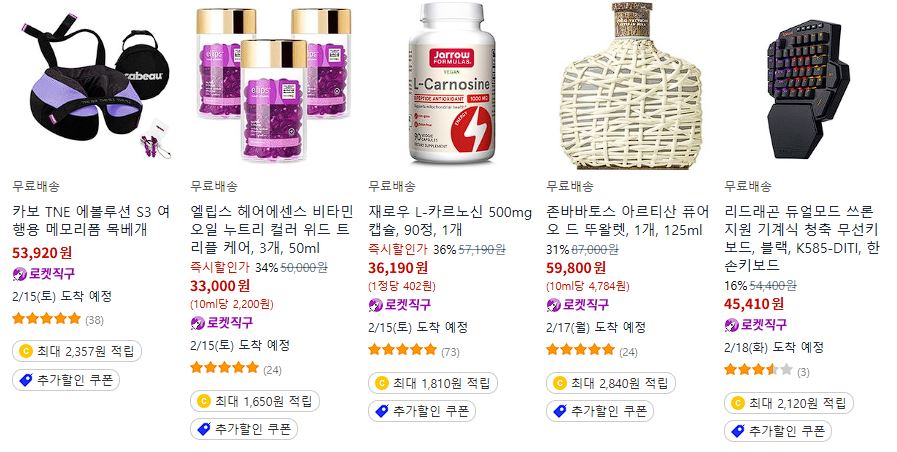
Task: Open the Ellips hair vitamin jars image
Action: pyautogui.click(x=273, y=86)
